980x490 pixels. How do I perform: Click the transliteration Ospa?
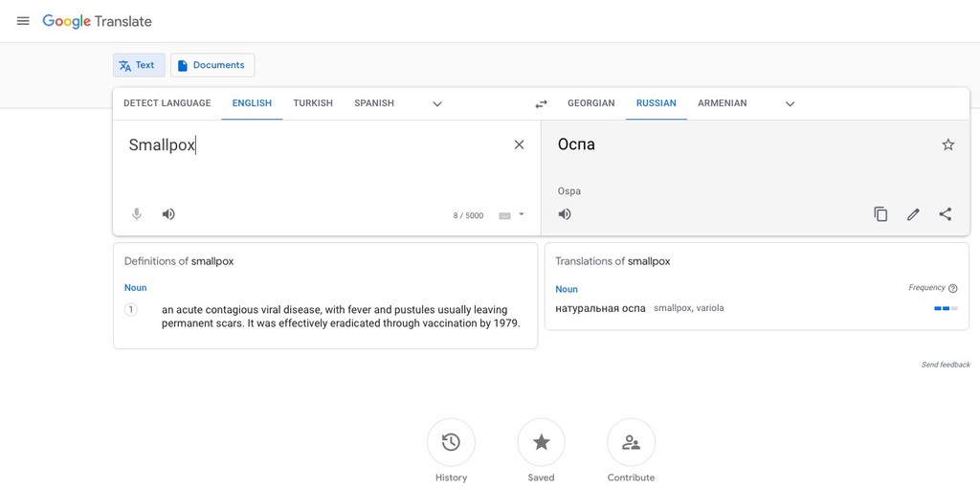[569, 191]
